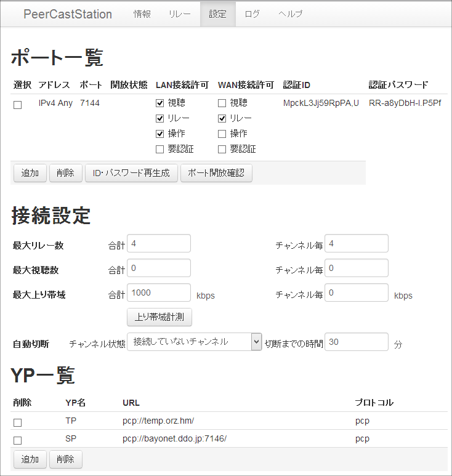Click SP name in YP list
This screenshot has height=476, width=452.
71,438
